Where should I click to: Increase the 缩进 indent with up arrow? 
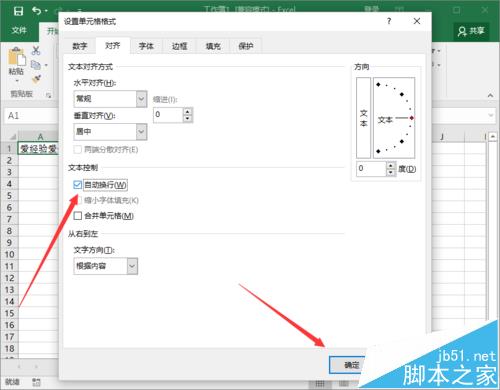(x=188, y=112)
